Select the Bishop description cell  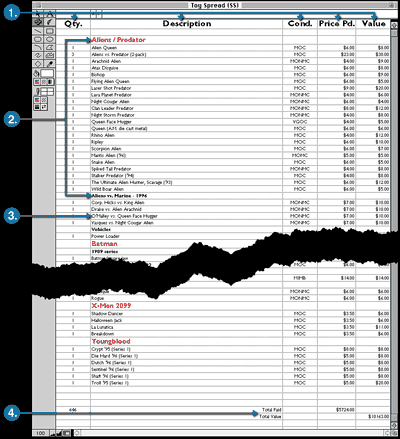point(187,75)
